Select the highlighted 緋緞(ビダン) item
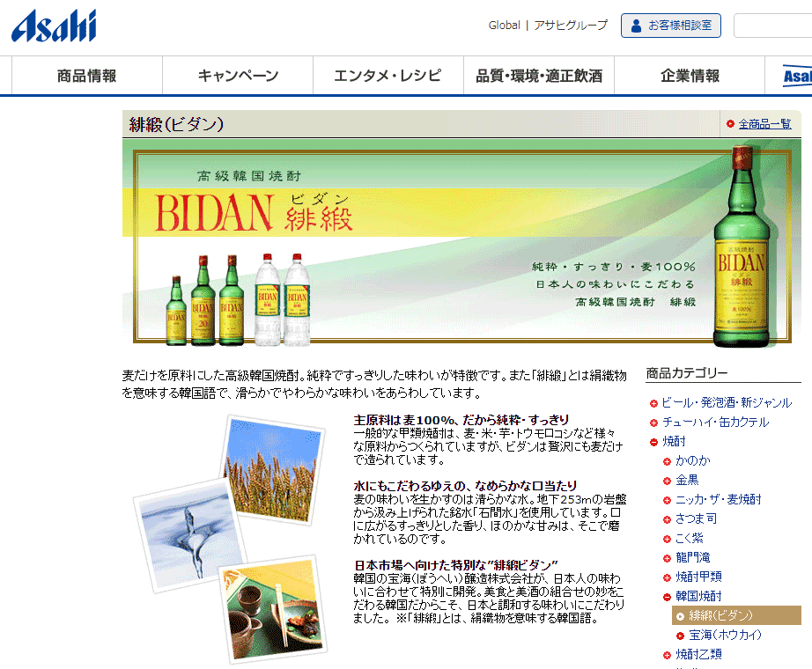Viewport: 812px width, 669px height. (736, 615)
